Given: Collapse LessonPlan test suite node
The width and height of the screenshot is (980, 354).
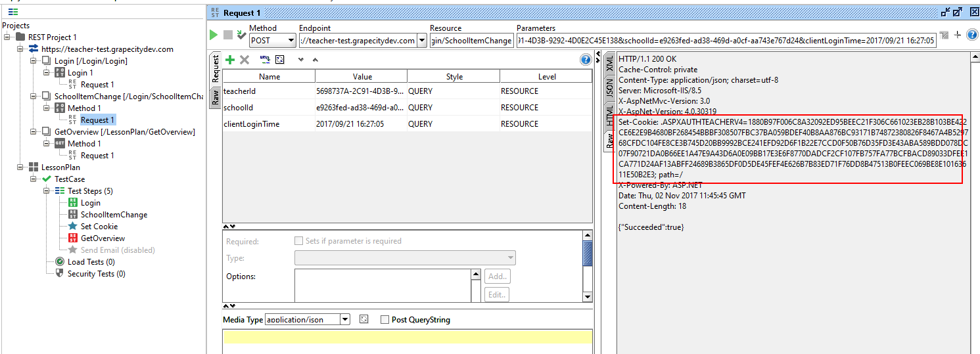Looking at the screenshot, I should 20,167.
